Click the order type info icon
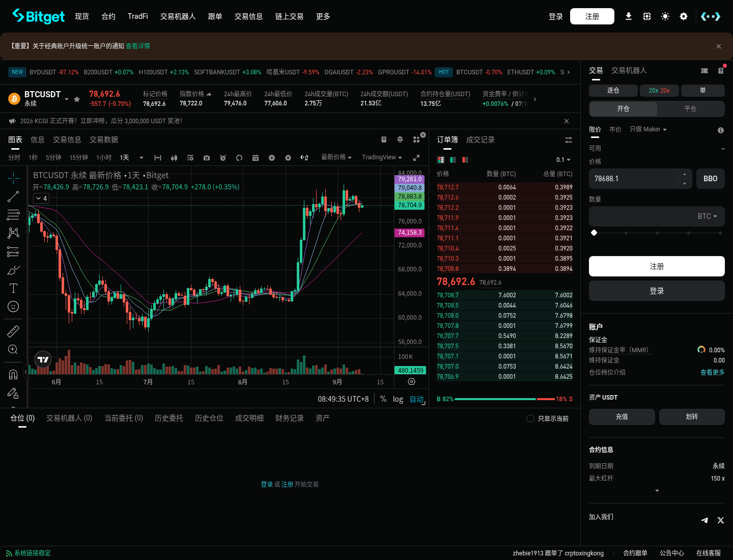This screenshot has width=733, height=560. (x=721, y=130)
